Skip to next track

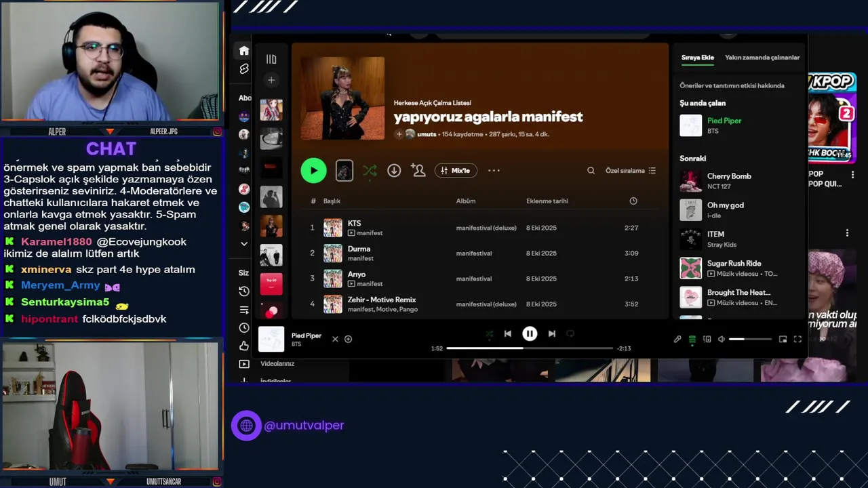[x=552, y=333]
